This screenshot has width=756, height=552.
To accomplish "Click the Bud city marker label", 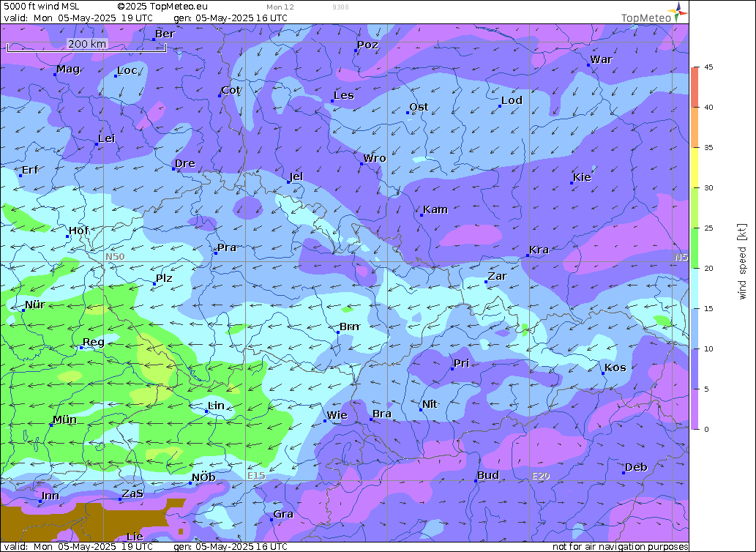I will tap(488, 475).
